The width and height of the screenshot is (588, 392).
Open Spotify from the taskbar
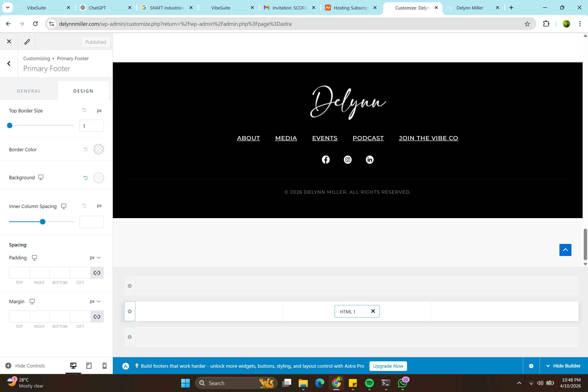click(369, 383)
